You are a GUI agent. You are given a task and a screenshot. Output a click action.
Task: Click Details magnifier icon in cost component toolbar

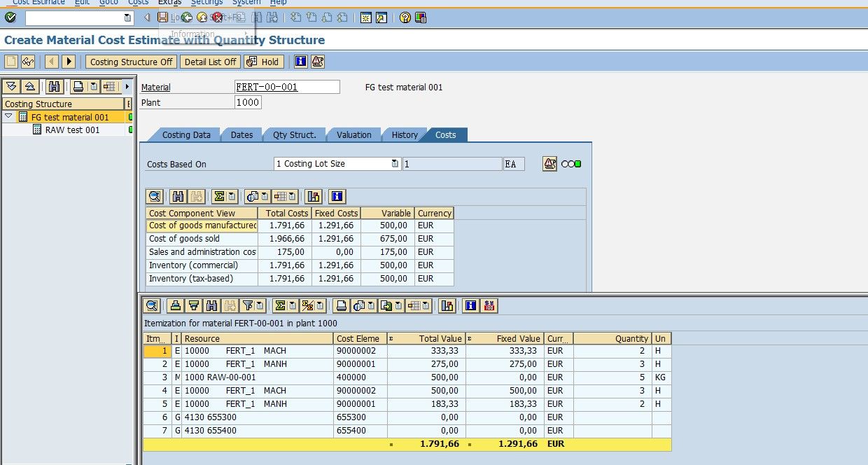coord(154,197)
